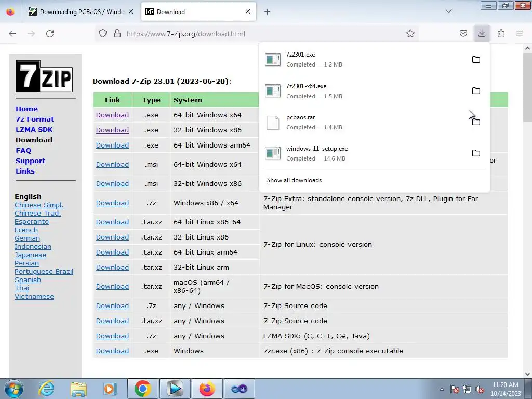
Task: Switch language to Spanish
Action: [x=28, y=280]
